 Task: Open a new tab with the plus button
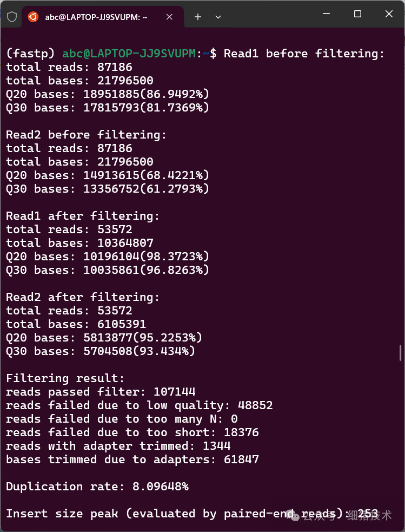point(197,17)
